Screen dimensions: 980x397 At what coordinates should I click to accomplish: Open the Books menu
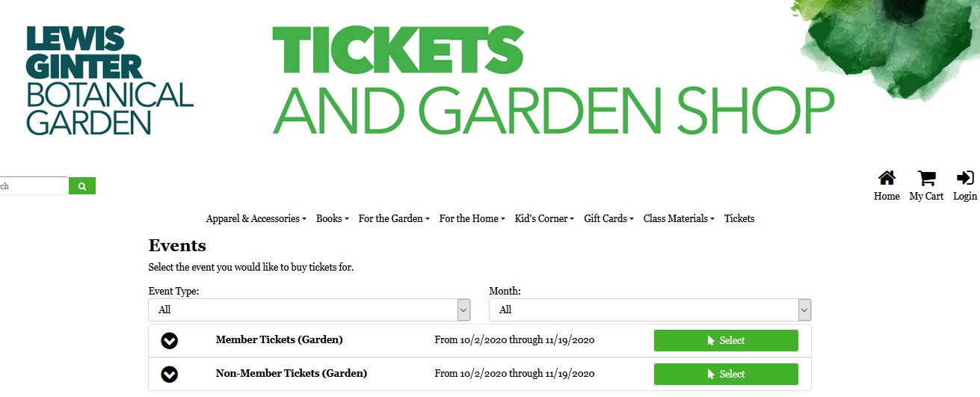tap(332, 218)
